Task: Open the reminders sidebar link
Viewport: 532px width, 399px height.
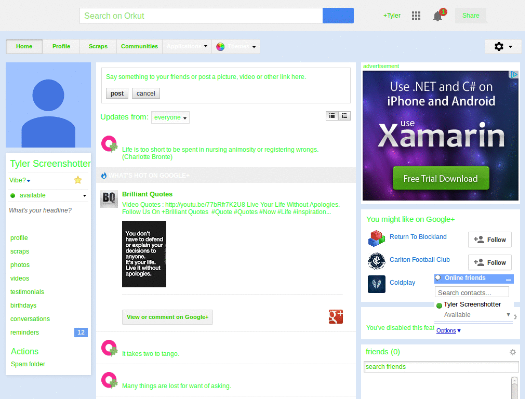Action: tap(25, 332)
